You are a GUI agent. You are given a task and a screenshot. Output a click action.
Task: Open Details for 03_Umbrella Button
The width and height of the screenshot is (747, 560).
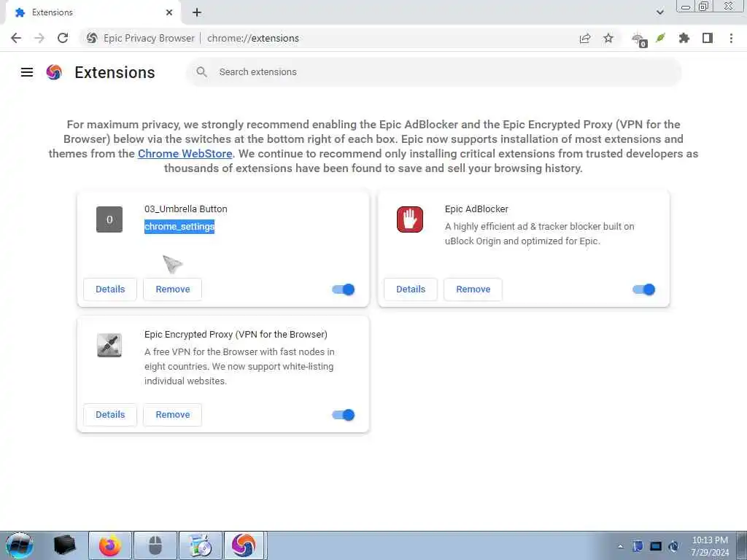pyautogui.click(x=110, y=289)
